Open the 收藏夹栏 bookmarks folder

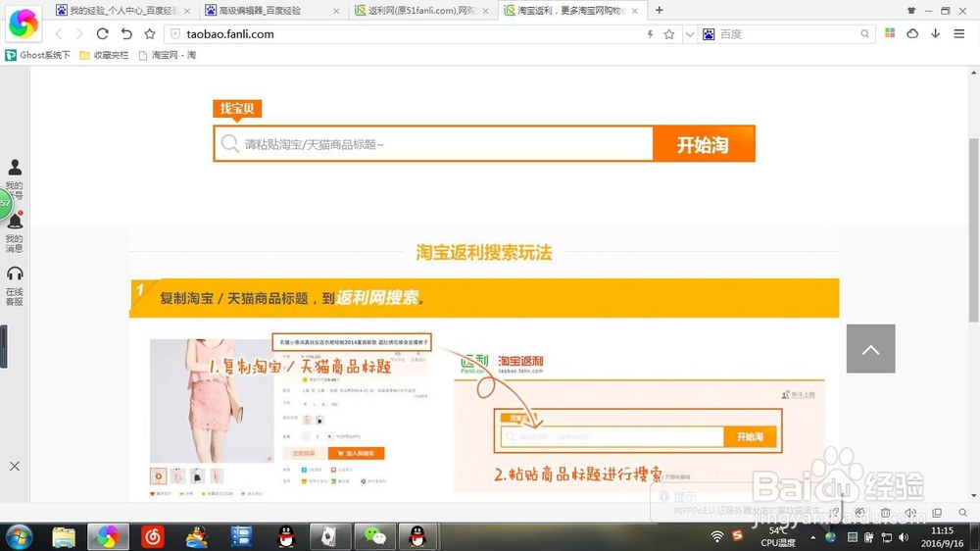[x=104, y=55]
